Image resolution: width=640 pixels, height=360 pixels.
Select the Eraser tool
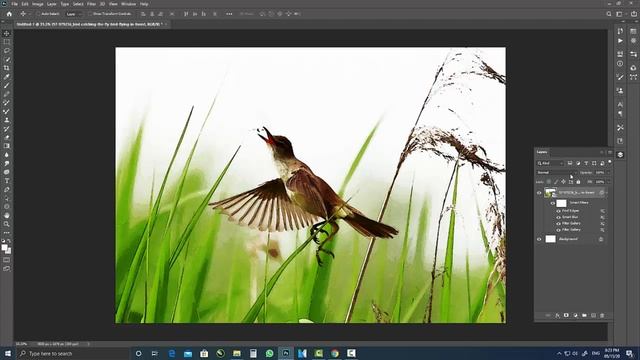point(7,137)
